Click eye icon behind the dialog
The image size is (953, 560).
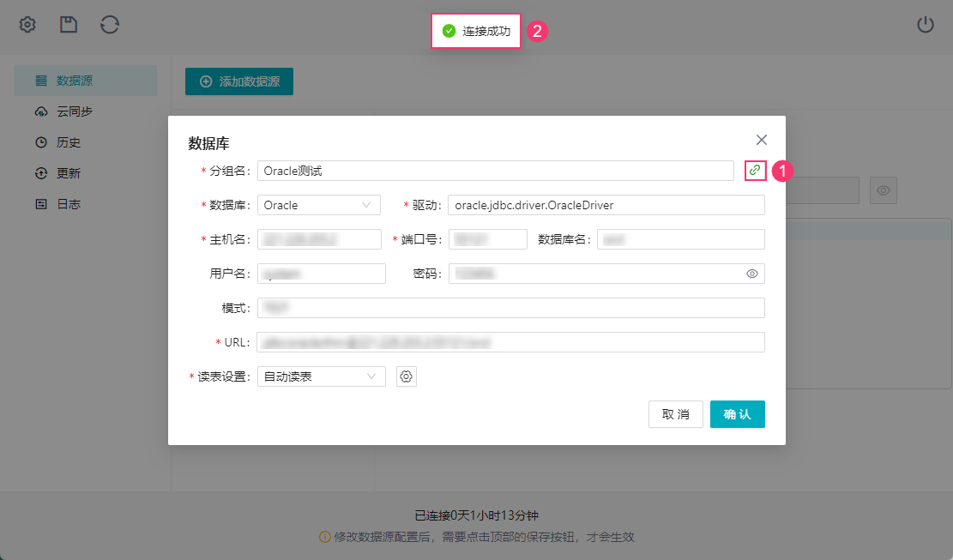tap(884, 190)
